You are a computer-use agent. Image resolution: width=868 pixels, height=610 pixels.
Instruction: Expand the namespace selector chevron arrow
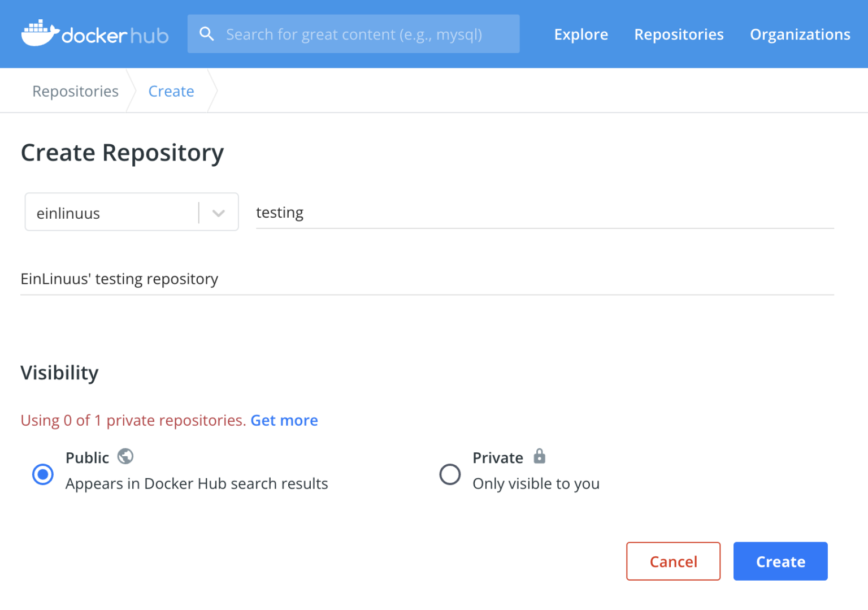pos(219,213)
